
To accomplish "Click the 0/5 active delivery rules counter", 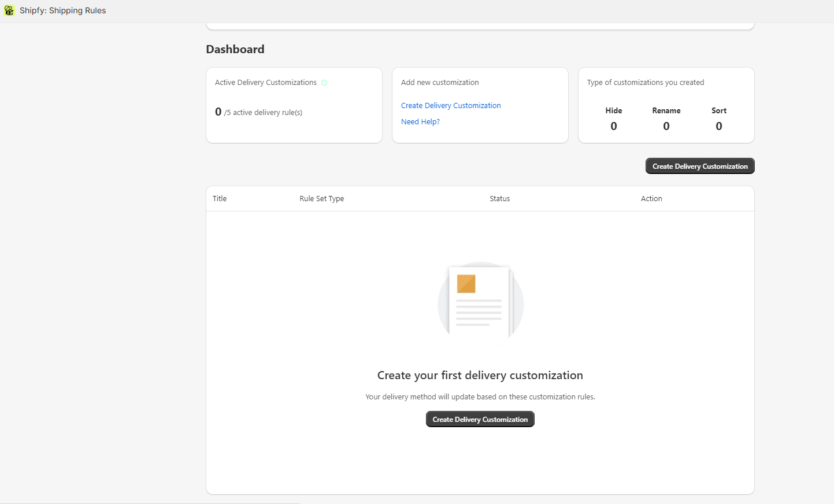I will click(x=259, y=112).
